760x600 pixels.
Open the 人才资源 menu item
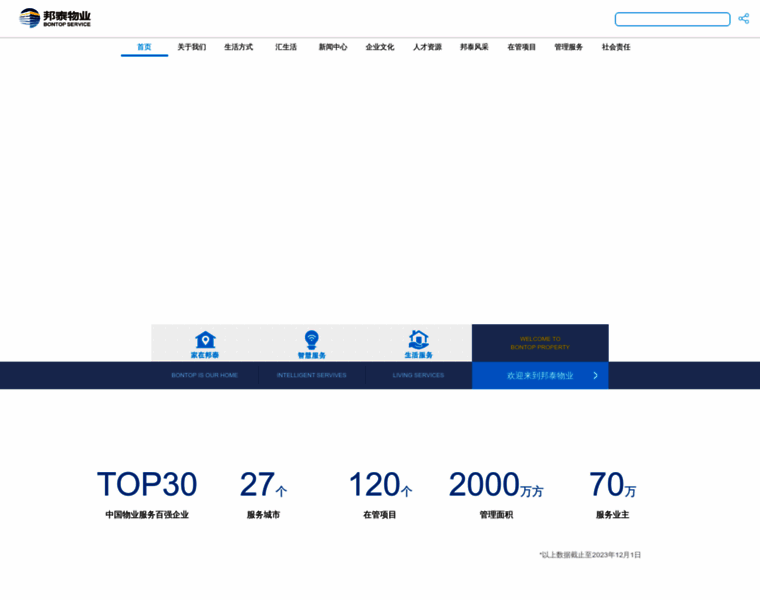(427, 47)
